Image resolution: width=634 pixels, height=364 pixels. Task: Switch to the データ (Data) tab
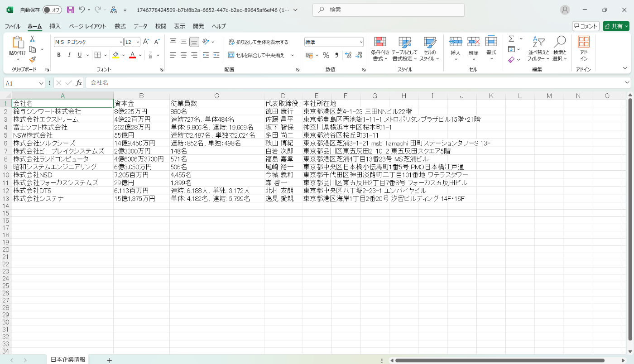point(140,26)
